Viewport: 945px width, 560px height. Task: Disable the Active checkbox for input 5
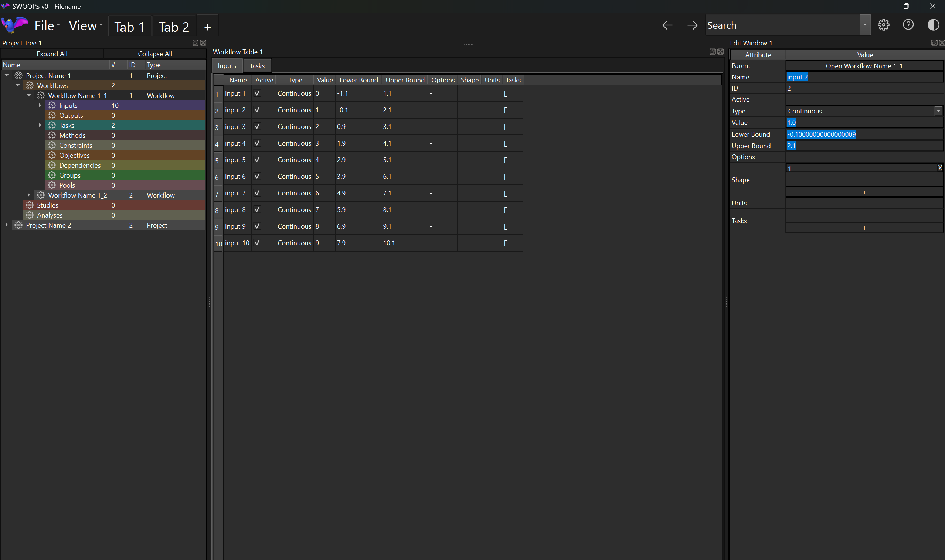pyautogui.click(x=258, y=160)
